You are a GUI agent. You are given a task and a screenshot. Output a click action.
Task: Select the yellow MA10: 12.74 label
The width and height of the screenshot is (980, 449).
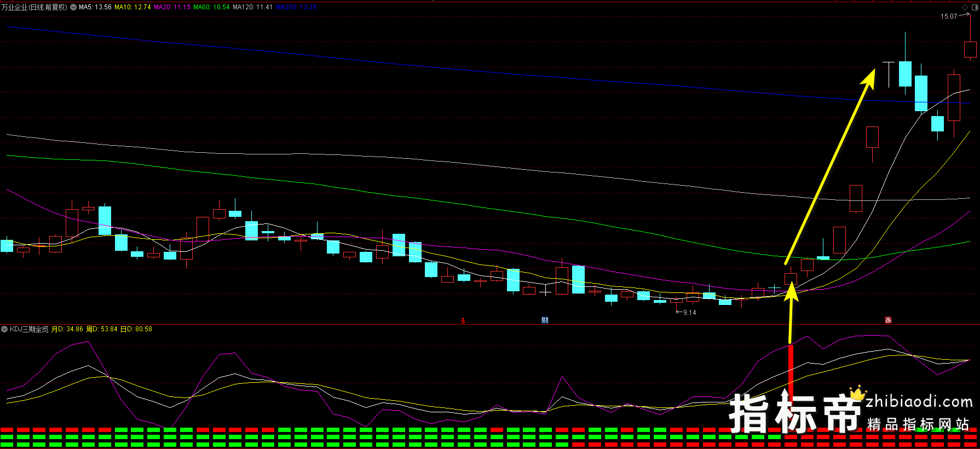(x=132, y=7)
